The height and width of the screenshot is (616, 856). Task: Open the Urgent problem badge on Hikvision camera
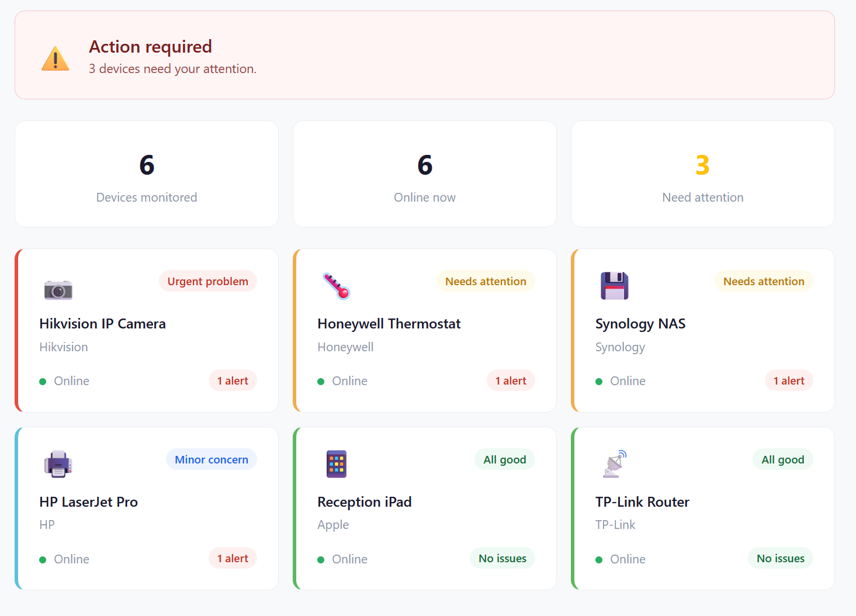tap(207, 281)
